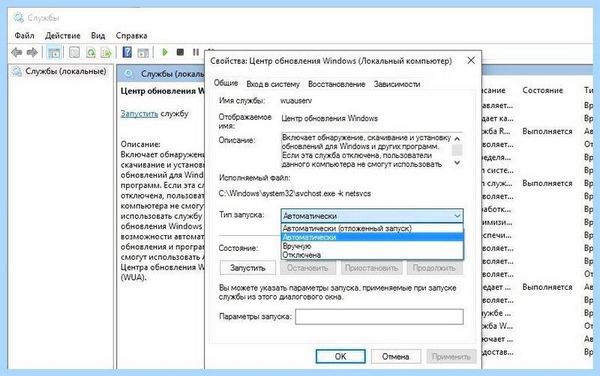This screenshot has height=376, width=600.
Task: Click the description box scroll-up arrow
Action: click(x=457, y=138)
